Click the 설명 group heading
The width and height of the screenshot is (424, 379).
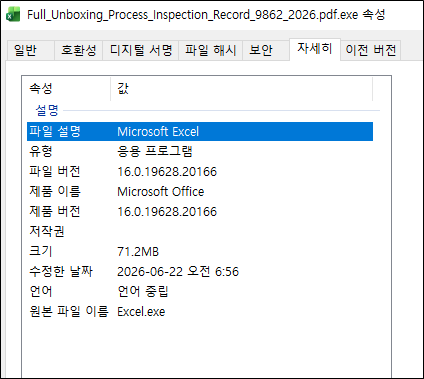pos(47,110)
